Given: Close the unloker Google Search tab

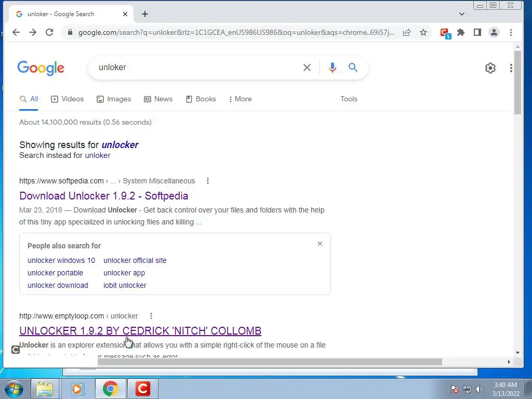Looking at the screenshot, I should tap(125, 14).
